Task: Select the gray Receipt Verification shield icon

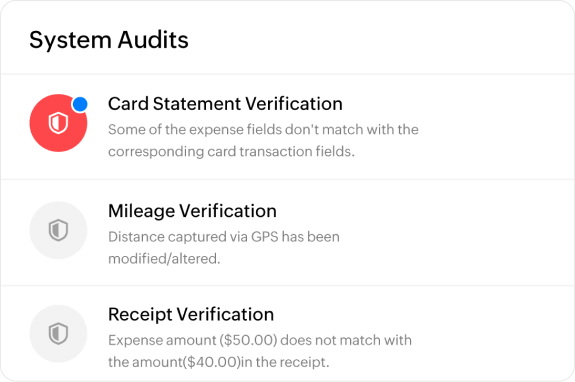Action: [58, 334]
